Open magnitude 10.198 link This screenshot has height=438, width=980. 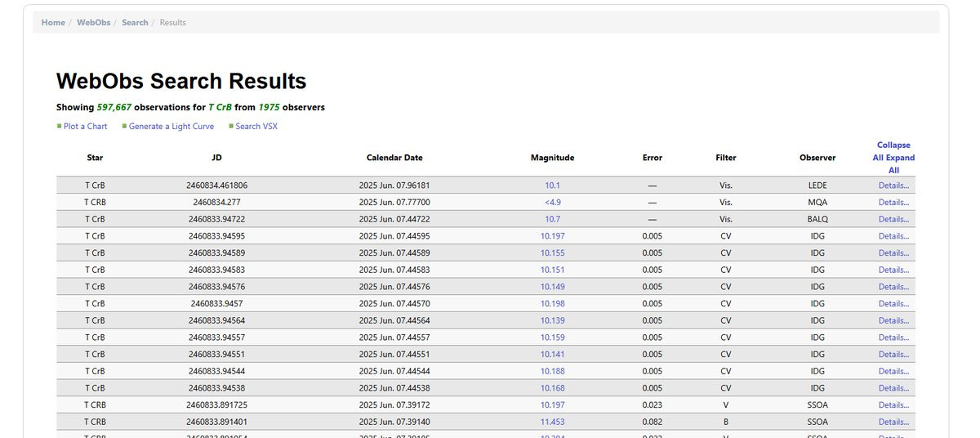552,303
